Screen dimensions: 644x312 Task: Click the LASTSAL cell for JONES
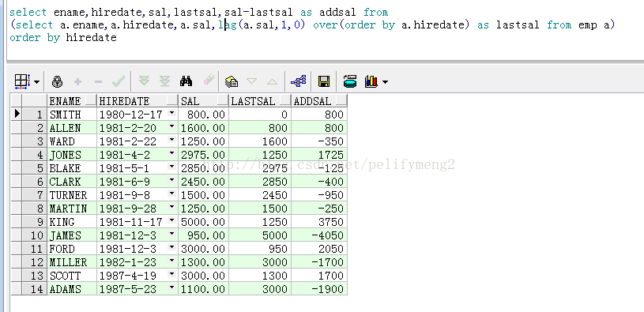point(259,155)
